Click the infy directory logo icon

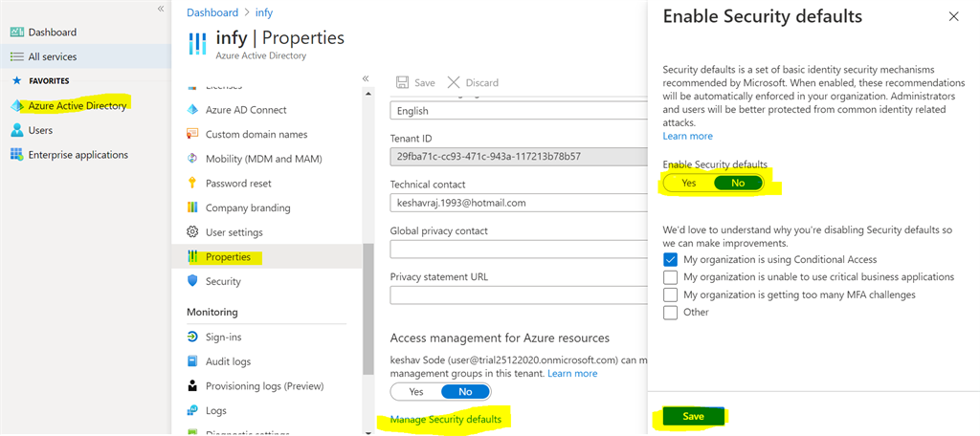[x=197, y=45]
